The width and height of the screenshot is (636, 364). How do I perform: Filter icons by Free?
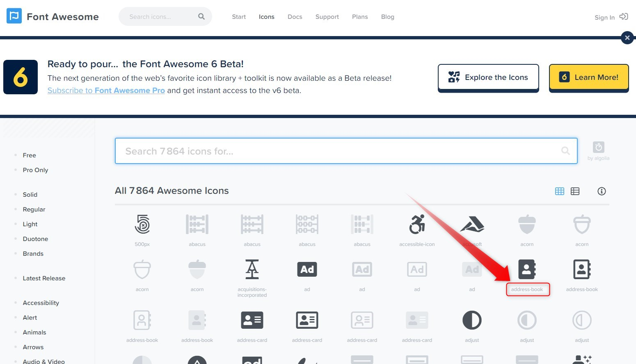pos(30,155)
